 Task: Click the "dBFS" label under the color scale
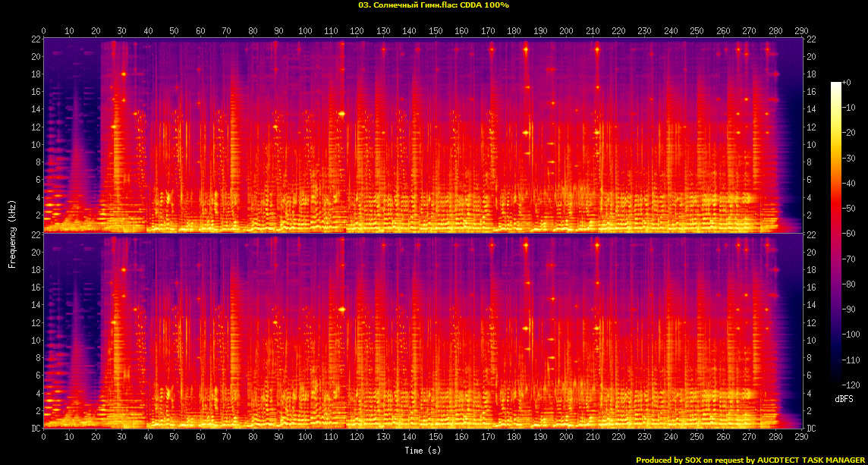pyautogui.click(x=844, y=398)
